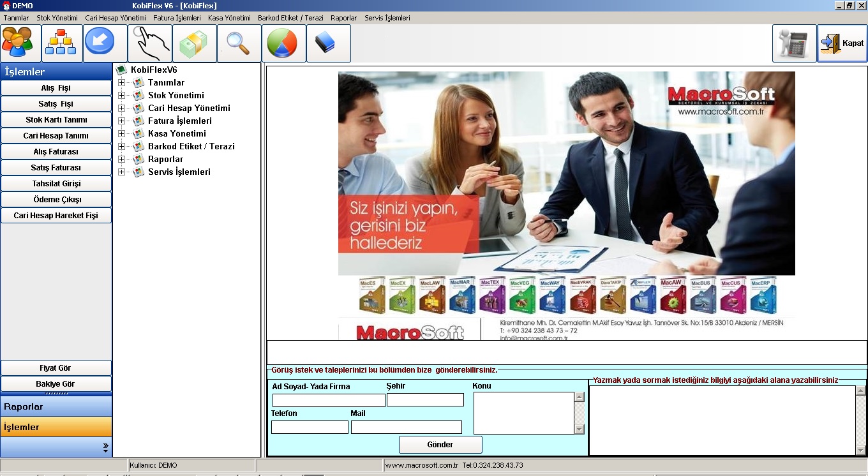This screenshot has height=476, width=868.
Task: Focus the Mail input field
Action: tap(407, 427)
